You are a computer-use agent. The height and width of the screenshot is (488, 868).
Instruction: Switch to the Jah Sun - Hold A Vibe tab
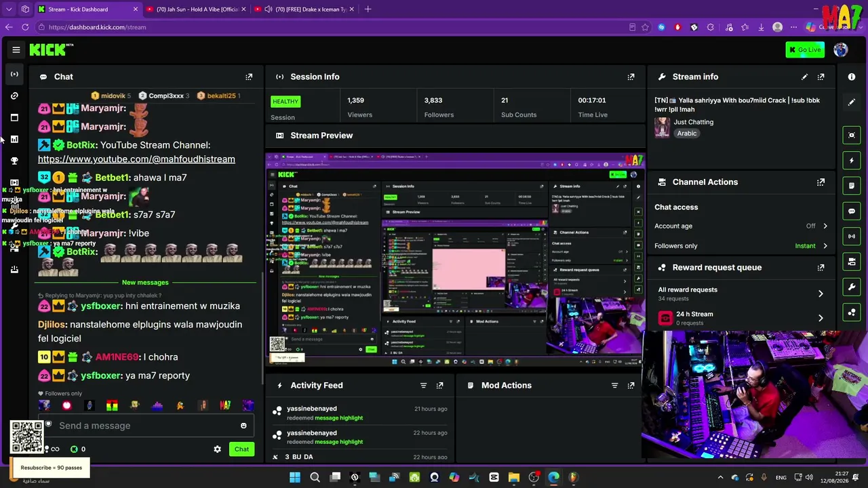197,9
